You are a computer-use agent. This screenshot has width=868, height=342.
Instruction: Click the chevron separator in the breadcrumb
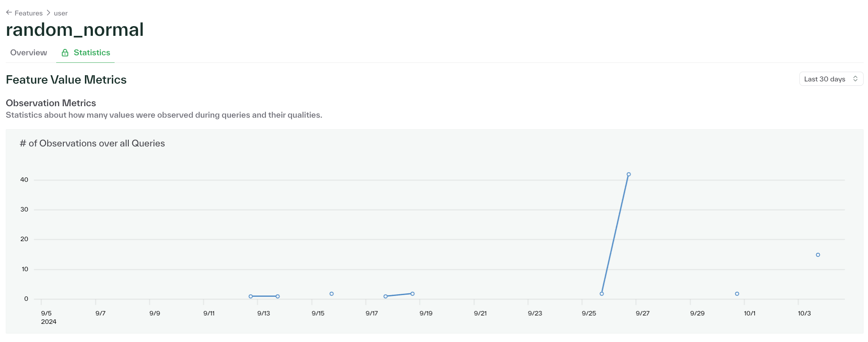pyautogui.click(x=48, y=13)
